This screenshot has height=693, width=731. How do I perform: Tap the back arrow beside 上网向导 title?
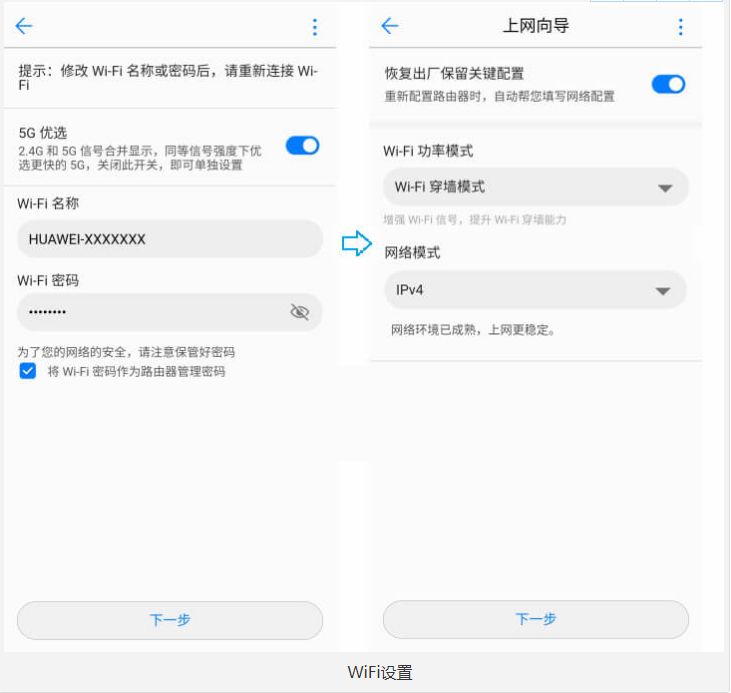pos(390,27)
